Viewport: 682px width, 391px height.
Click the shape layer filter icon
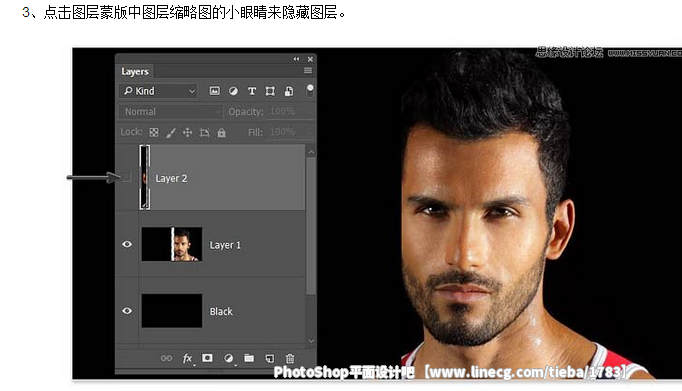[x=270, y=91]
